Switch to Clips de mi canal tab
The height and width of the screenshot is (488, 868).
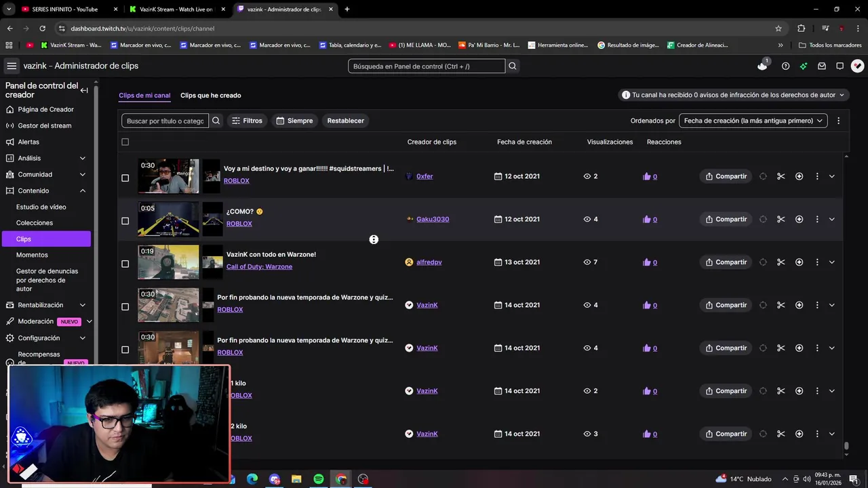[x=144, y=96]
